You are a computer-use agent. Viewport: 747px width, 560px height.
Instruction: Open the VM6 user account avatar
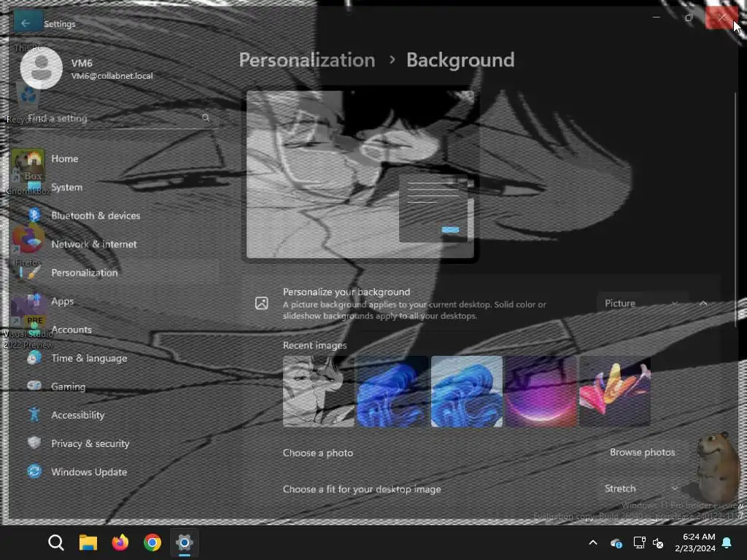(x=42, y=68)
